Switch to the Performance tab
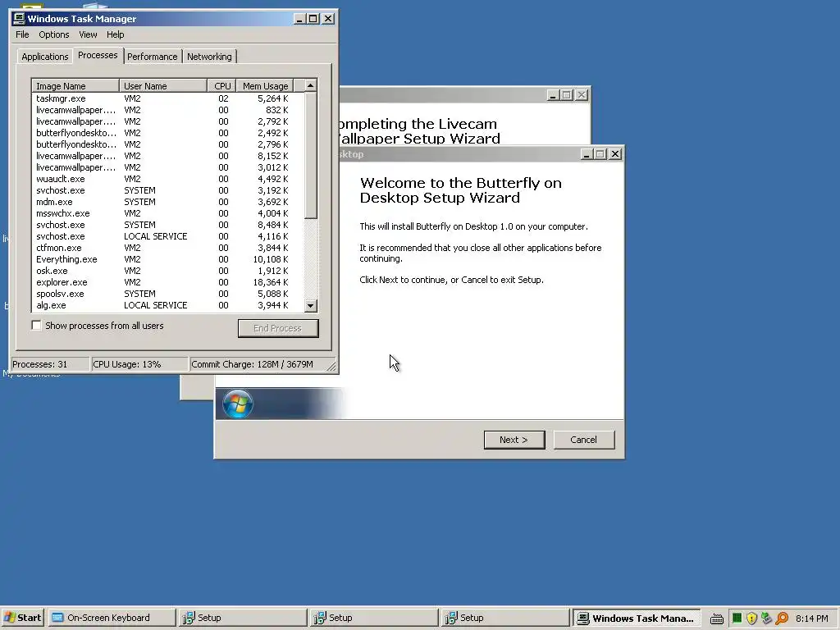The image size is (840, 630). coord(152,57)
